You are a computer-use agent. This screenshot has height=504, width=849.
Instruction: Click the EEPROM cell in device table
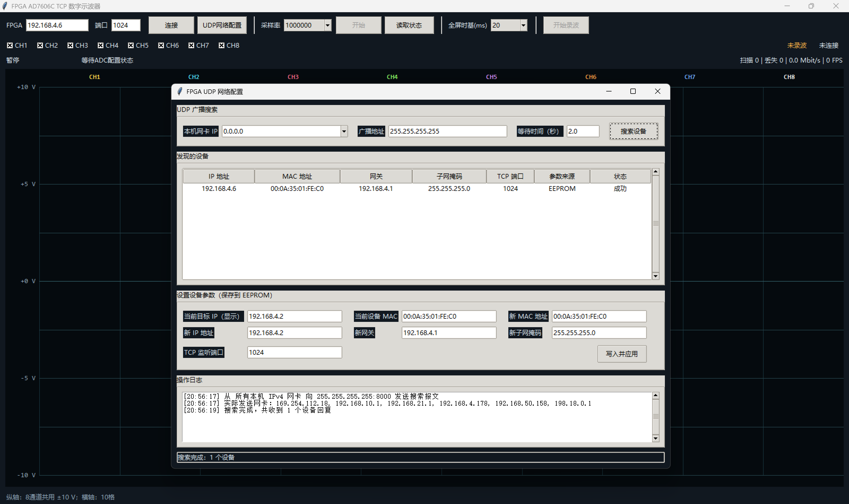point(562,189)
